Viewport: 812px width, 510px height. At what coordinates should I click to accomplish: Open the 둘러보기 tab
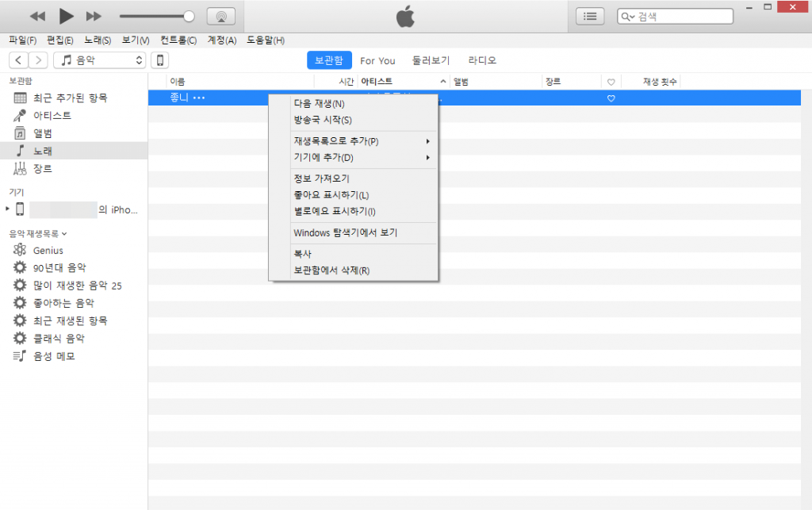click(431, 60)
